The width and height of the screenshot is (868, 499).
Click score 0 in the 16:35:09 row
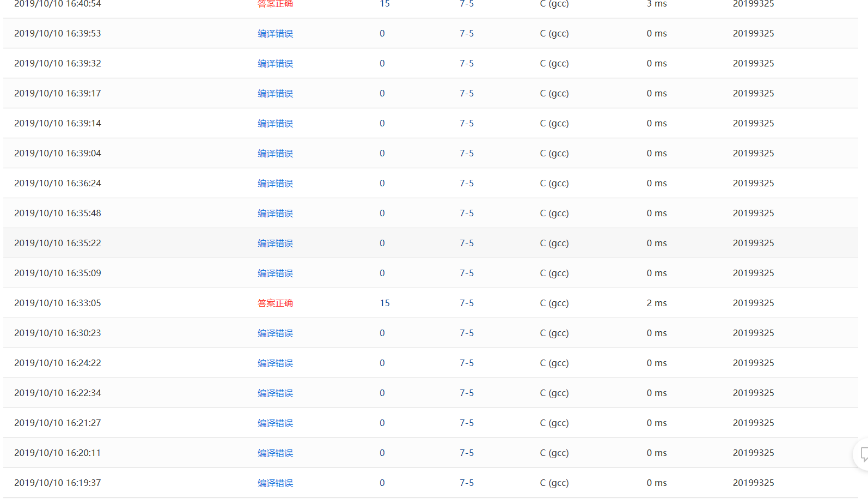point(382,273)
